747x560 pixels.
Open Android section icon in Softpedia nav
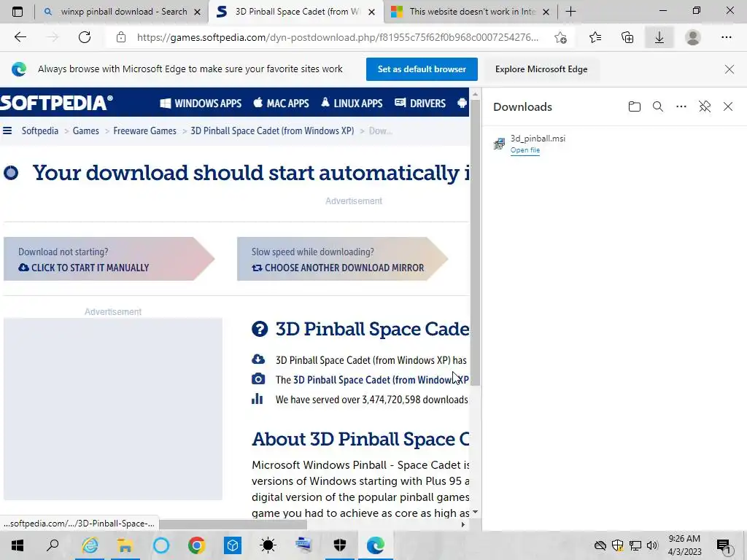462,103
